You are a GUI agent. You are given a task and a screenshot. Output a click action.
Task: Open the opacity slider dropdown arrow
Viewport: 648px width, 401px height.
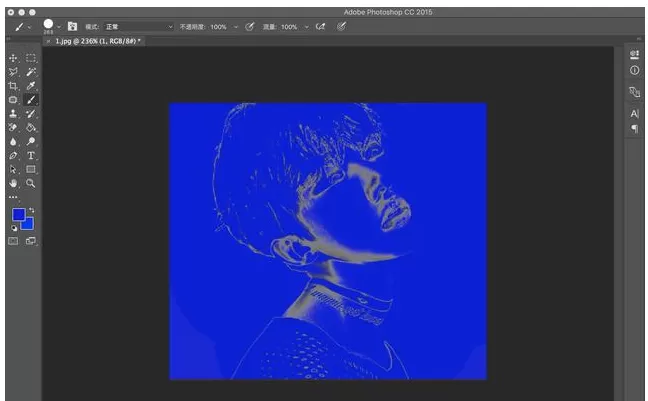[236, 27]
